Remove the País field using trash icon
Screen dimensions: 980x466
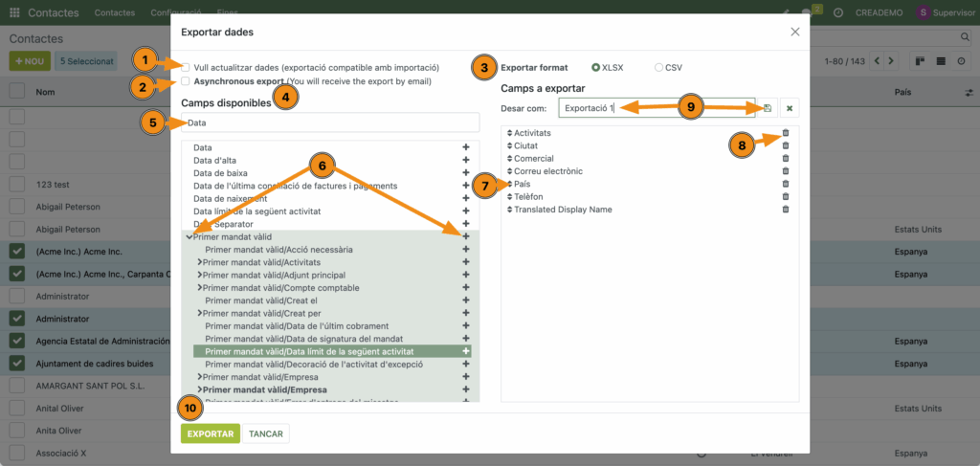click(786, 184)
